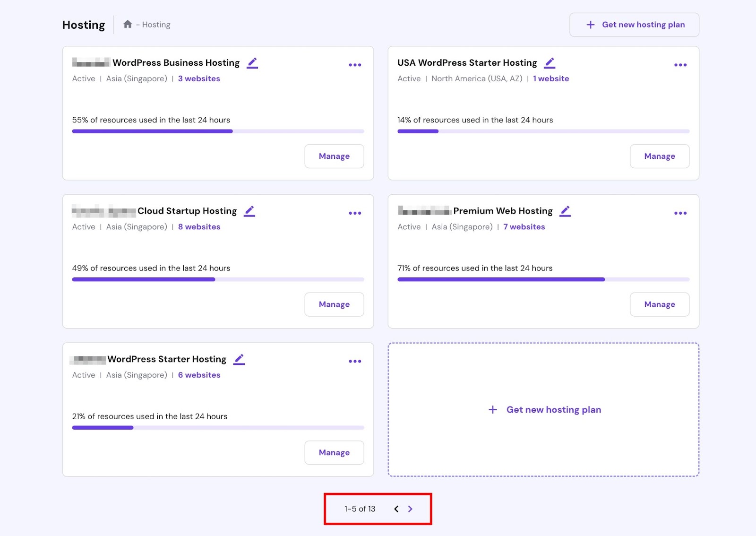Manage Premium Web Hosting plan
The image size is (756, 536).
[x=660, y=304]
